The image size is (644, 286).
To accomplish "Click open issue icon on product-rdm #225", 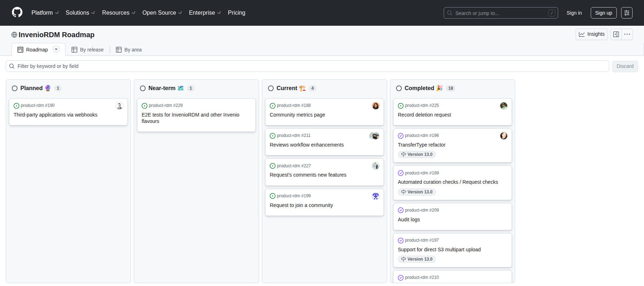I will 401,106.
